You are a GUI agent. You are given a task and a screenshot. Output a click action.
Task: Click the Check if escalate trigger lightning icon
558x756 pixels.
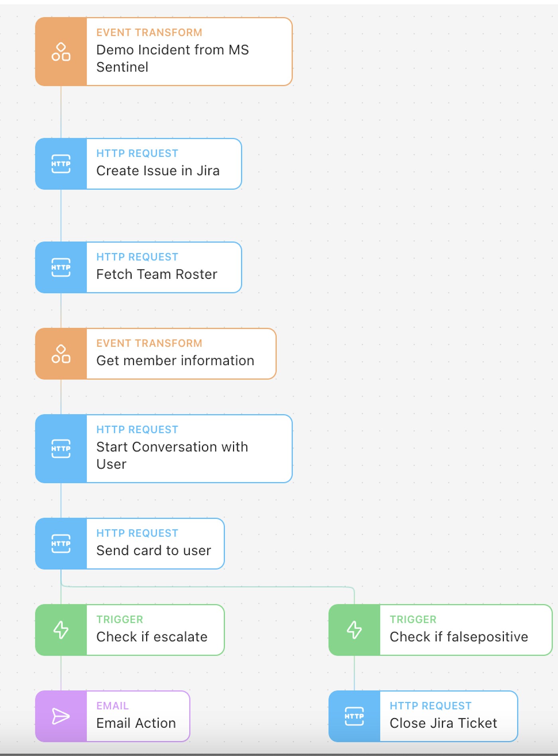pyautogui.click(x=61, y=630)
